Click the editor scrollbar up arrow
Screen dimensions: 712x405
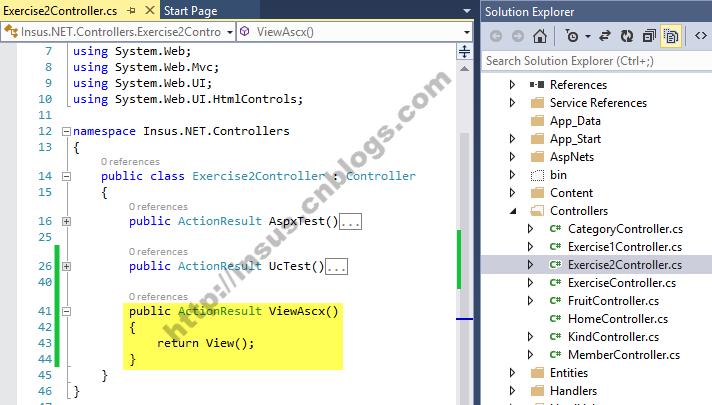(x=464, y=69)
